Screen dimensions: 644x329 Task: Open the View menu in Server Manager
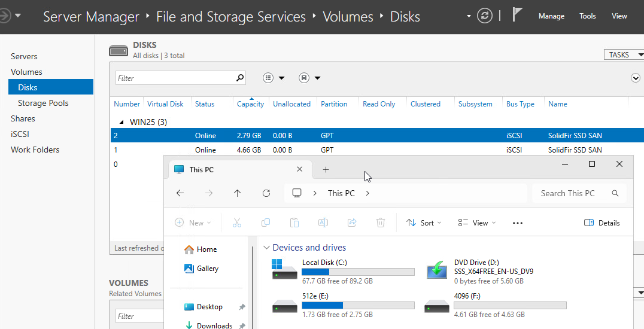[x=619, y=16]
